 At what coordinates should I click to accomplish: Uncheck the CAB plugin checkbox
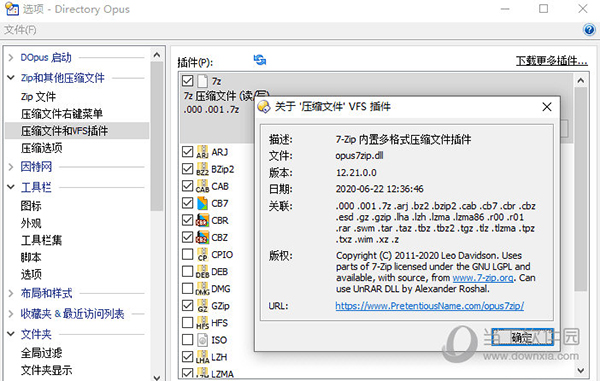188,186
